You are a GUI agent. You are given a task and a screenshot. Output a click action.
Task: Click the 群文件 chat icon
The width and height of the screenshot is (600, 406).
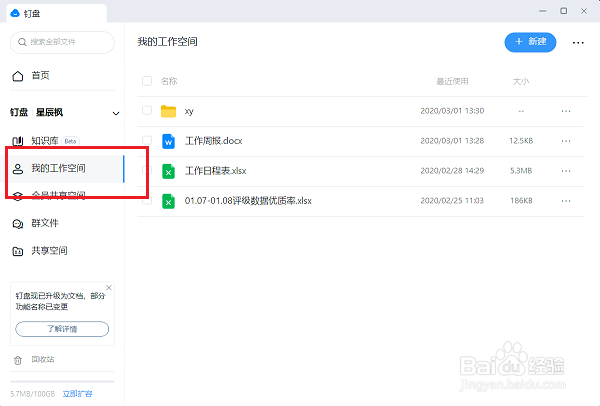tap(18, 223)
